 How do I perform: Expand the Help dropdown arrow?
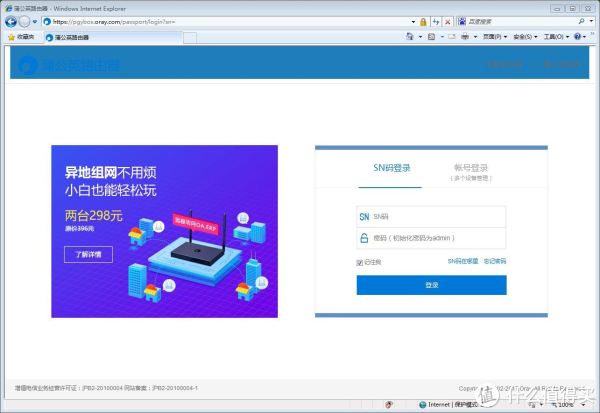tap(584, 37)
